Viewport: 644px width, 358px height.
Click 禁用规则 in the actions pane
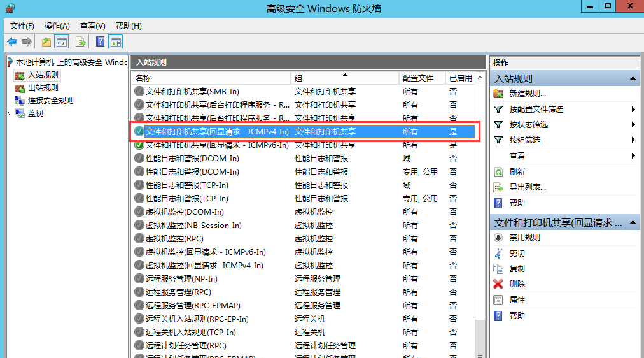(x=524, y=238)
